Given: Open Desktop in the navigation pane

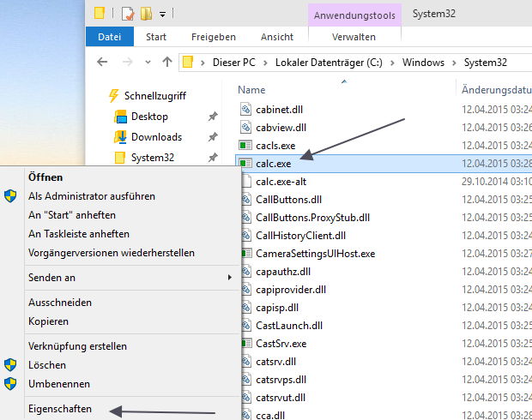Looking at the screenshot, I should pos(141,117).
